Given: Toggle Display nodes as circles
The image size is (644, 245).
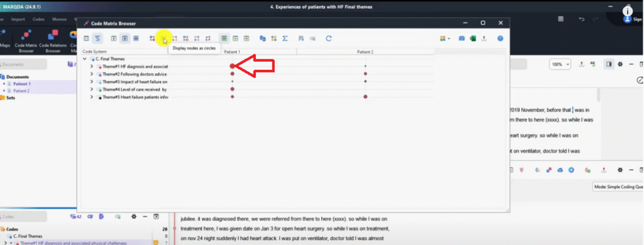Looking at the screenshot, I should click(x=164, y=38).
